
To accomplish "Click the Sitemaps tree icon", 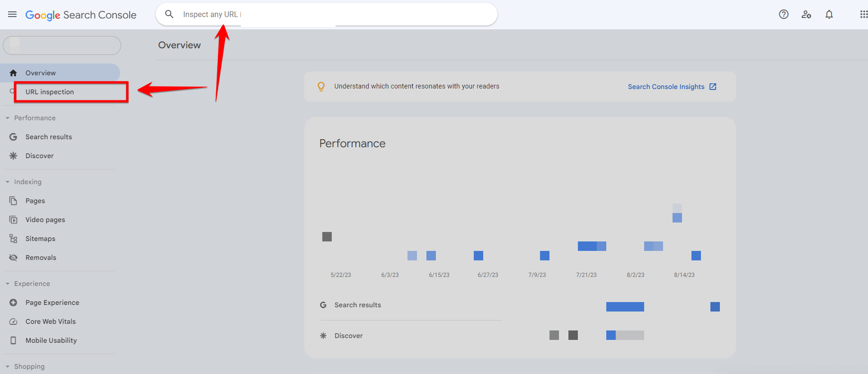I will [13, 239].
